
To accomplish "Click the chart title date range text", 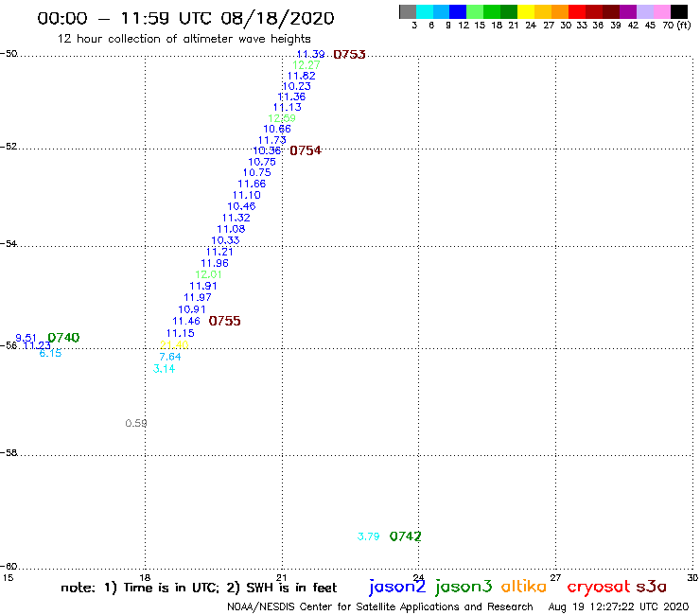I will pyautogui.click(x=185, y=19).
